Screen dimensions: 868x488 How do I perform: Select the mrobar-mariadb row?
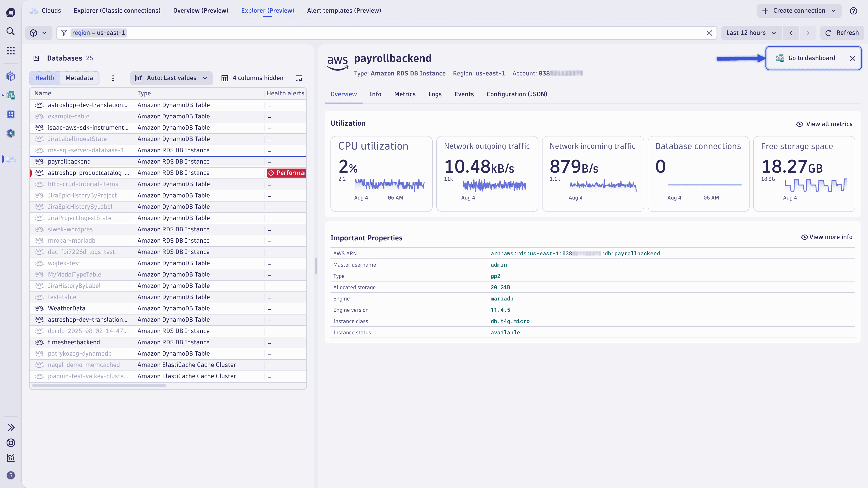[x=168, y=241]
